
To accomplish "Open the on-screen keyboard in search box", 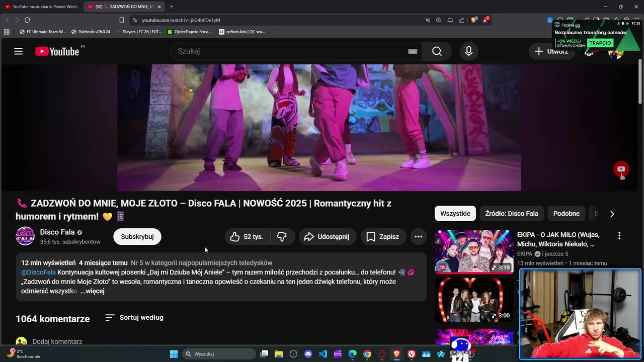I will tap(413, 51).
